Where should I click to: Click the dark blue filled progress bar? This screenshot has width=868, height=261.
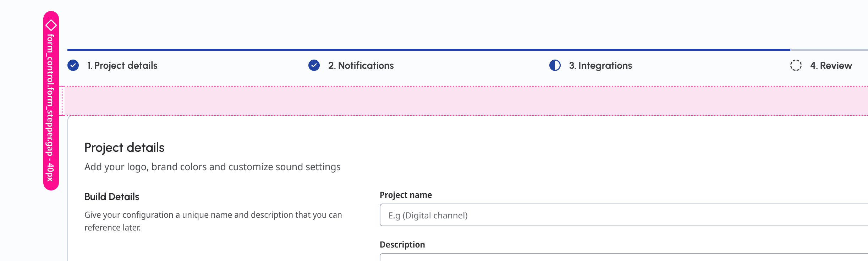pos(426,50)
